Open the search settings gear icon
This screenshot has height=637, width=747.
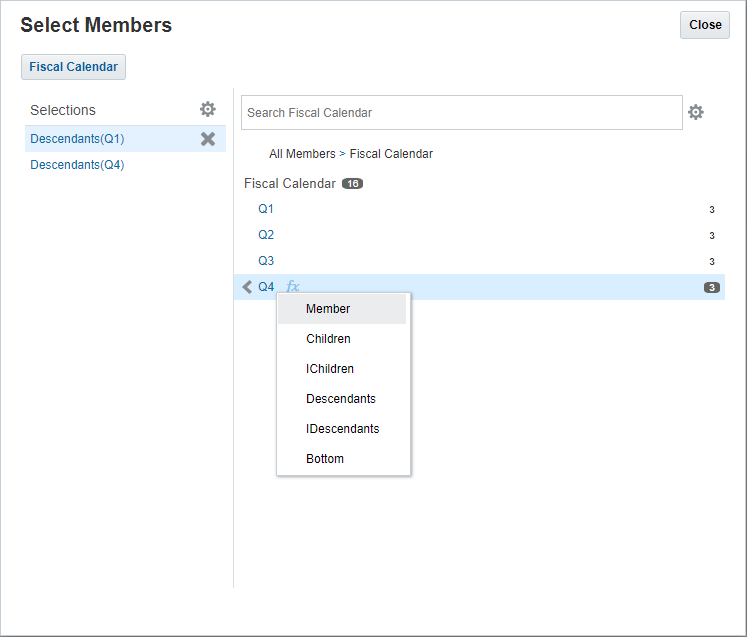[696, 112]
